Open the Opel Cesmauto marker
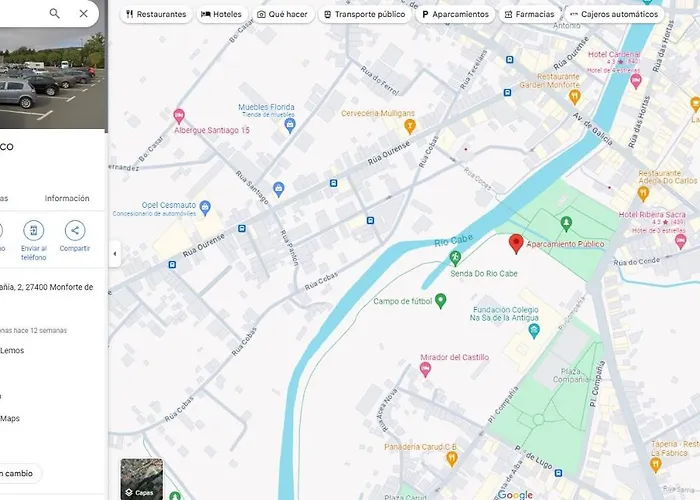The image size is (700, 500). [x=205, y=207]
